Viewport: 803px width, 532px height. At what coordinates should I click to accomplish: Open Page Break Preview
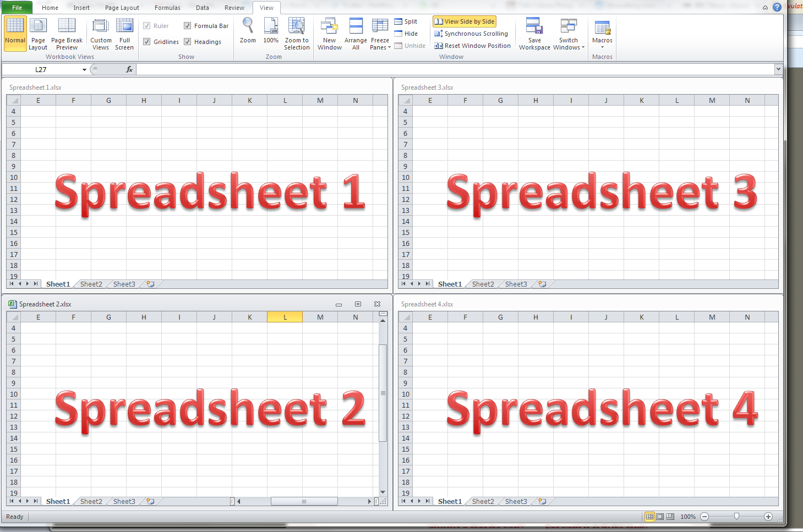click(x=66, y=34)
